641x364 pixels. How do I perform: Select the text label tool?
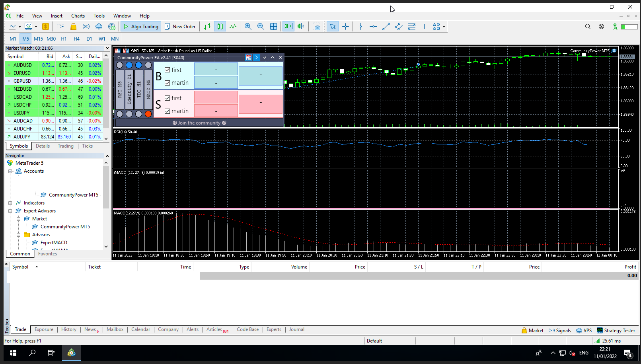pyautogui.click(x=424, y=26)
